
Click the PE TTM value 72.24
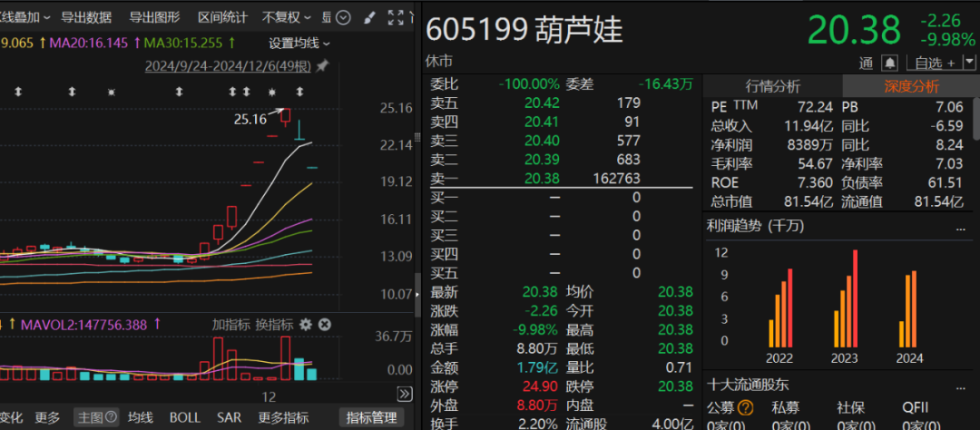click(x=816, y=107)
